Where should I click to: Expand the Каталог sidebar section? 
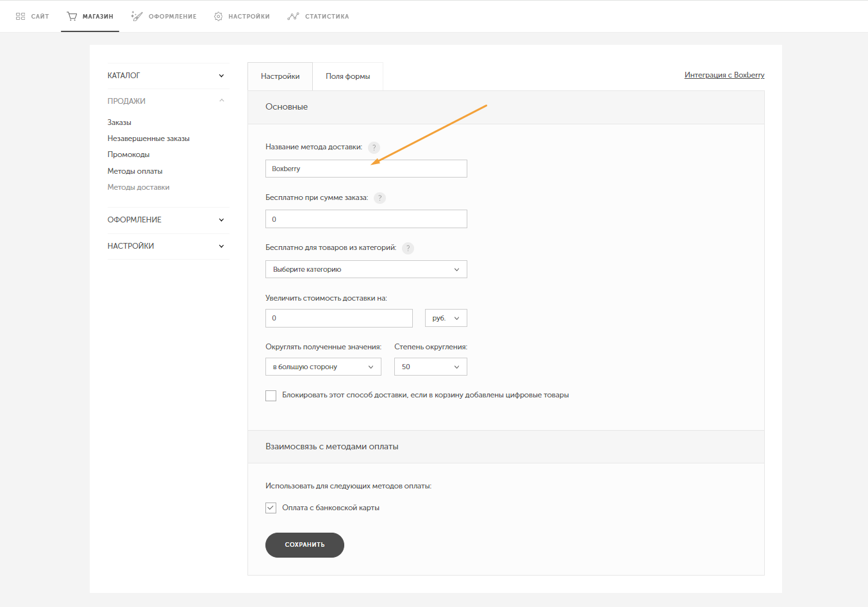pyautogui.click(x=166, y=76)
